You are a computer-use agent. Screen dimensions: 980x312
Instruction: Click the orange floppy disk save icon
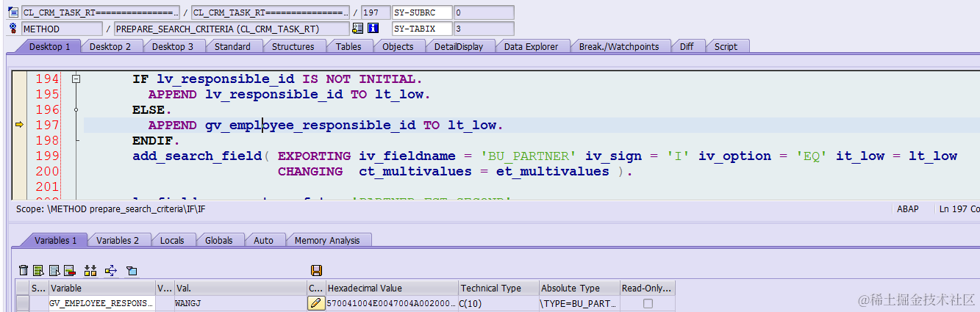coord(316,271)
